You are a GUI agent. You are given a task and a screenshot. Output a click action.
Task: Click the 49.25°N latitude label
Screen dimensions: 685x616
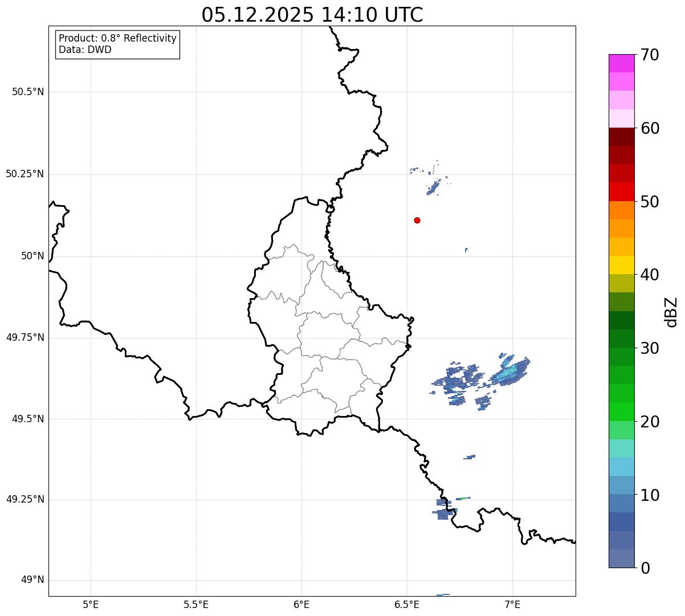point(25,500)
